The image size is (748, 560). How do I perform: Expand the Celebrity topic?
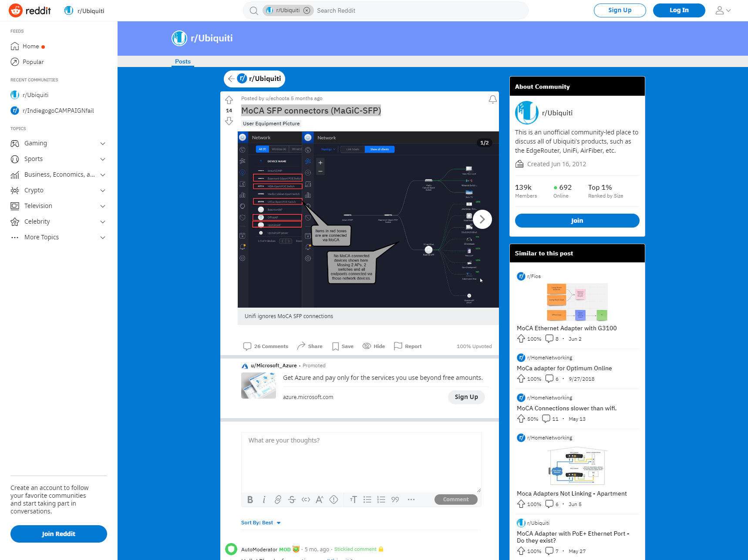click(59, 221)
